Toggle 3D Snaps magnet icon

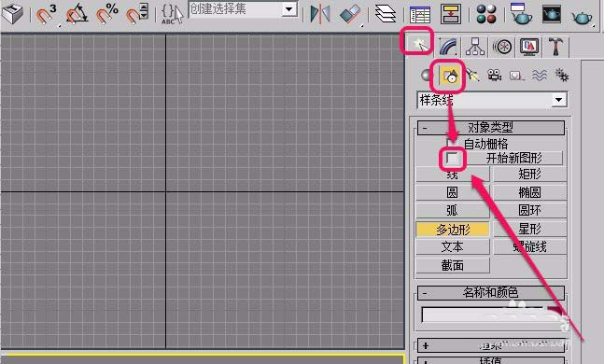click(46, 13)
